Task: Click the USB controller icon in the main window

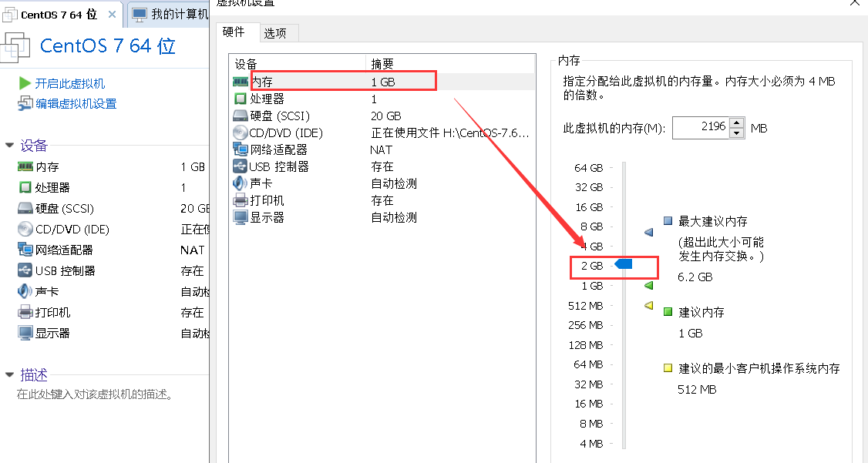Action: pyautogui.click(x=25, y=270)
